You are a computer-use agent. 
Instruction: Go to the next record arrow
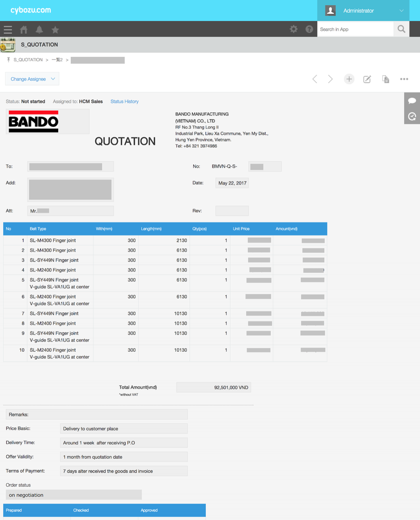click(x=330, y=79)
